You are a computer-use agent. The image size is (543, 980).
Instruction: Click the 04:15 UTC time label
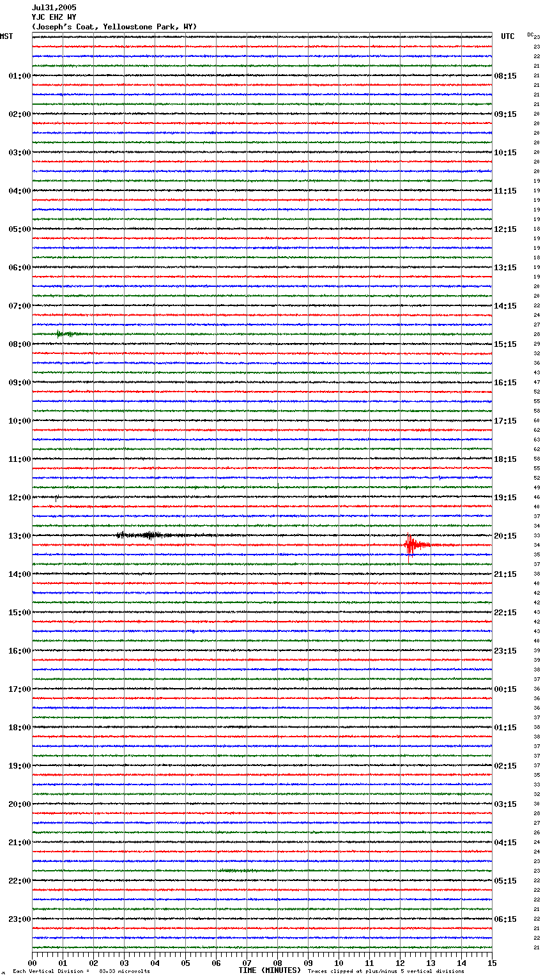coord(505,843)
